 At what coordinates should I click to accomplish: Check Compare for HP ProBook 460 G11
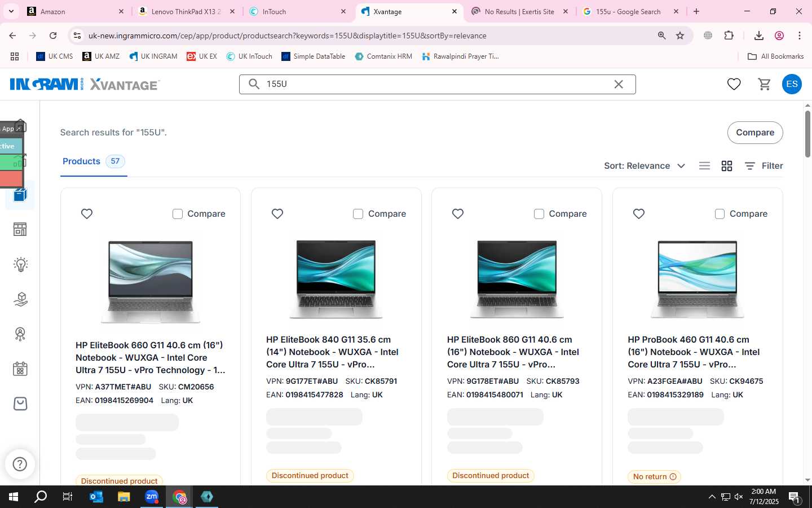tap(720, 214)
